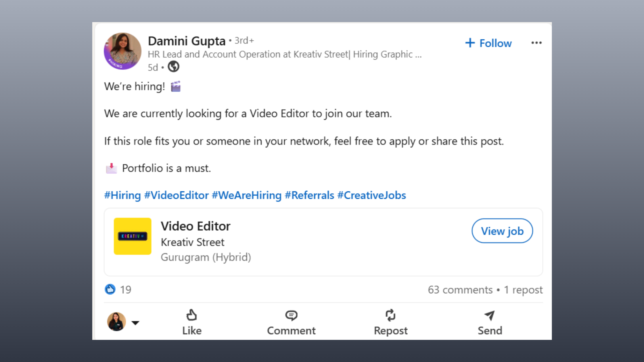Click Damini Gupta's circular profile photo
Image resolution: width=644 pixels, height=362 pixels.
[x=122, y=51]
